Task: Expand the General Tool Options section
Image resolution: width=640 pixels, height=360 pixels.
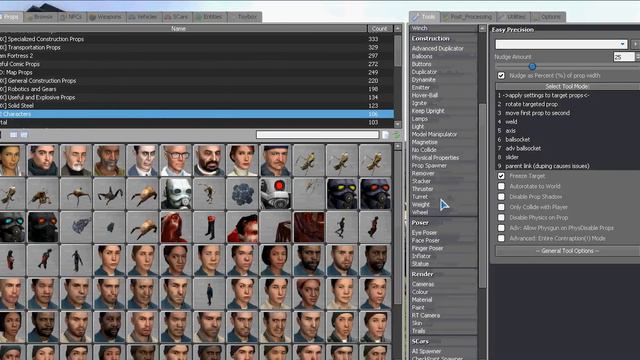Action: coord(567,251)
